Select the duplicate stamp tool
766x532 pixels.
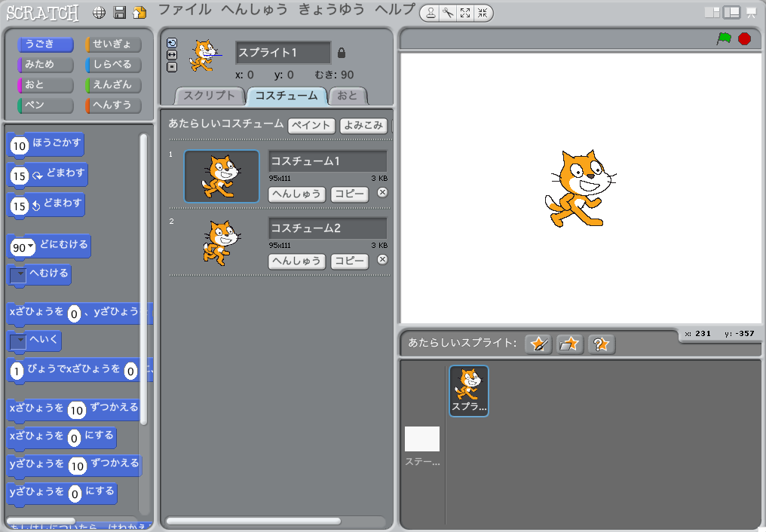tap(430, 13)
